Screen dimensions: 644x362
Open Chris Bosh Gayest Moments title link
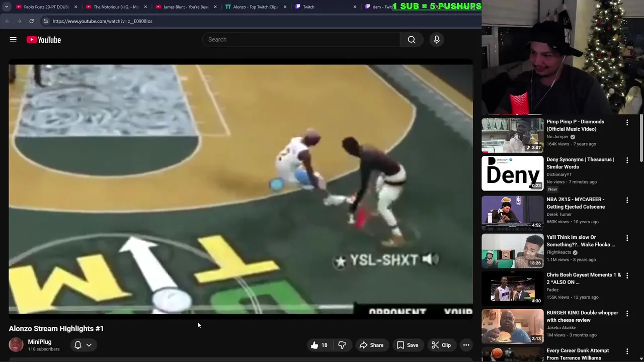(584, 279)
